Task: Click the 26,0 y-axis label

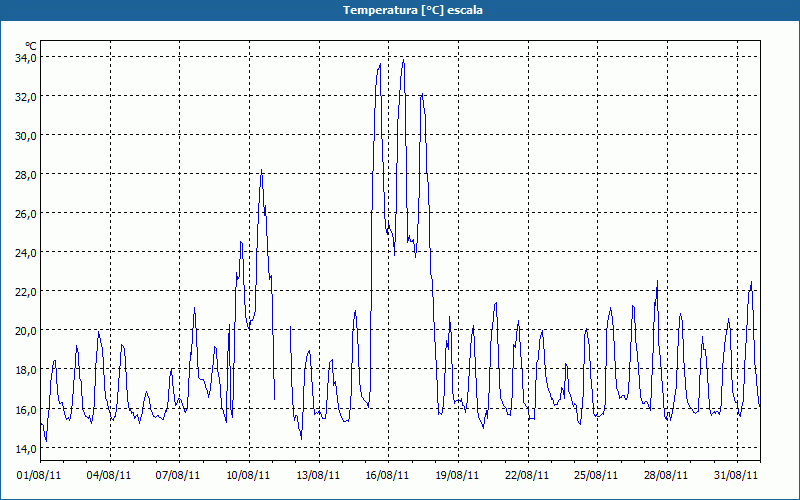Action: (x=25, y=214)
